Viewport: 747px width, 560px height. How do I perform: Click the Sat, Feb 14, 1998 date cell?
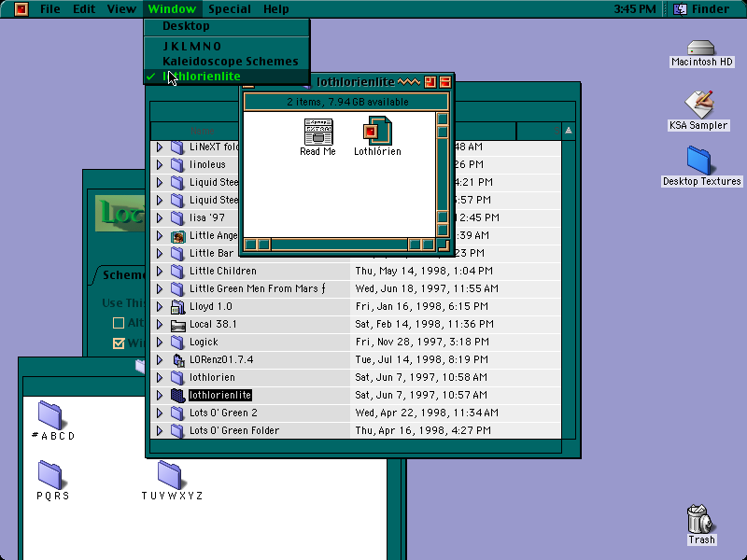coord(425,325)
